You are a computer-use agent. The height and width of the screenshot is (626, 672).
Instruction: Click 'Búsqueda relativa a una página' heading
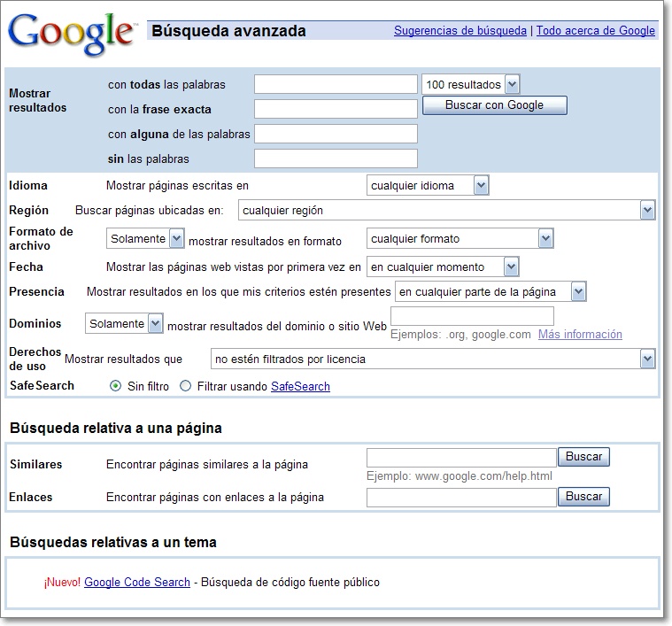(x=116, y=428)
